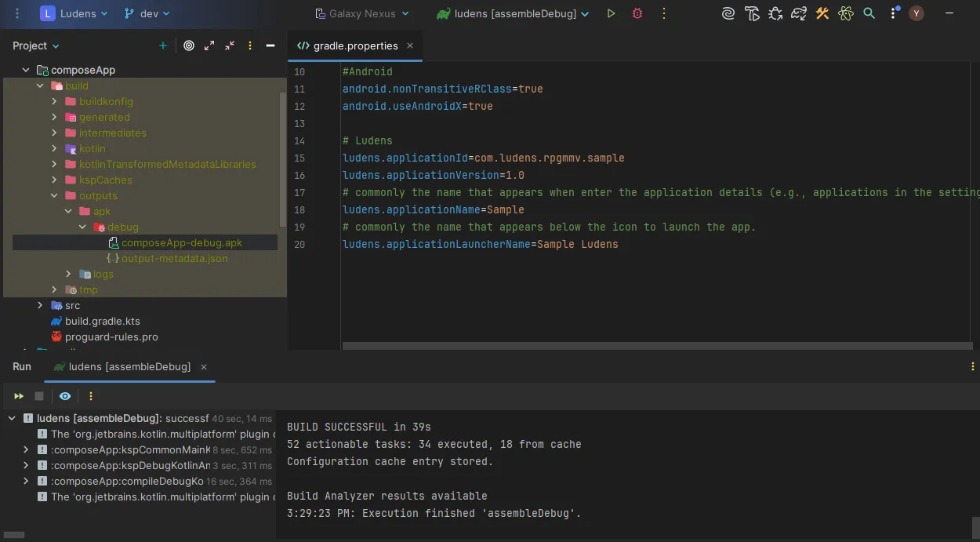Click the blue plus icon in Project panel
Image resolution: width=980 pixels, height=542 pixels.
pyautogui.click(x=163, y=45)
